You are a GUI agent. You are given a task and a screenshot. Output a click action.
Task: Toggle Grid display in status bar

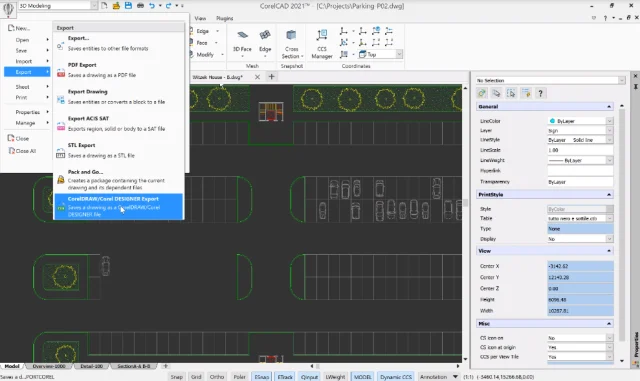click(196, 377)
